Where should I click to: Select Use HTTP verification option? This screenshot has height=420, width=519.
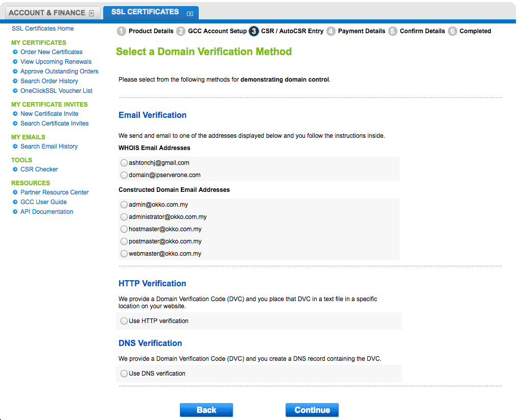point(124,321)
